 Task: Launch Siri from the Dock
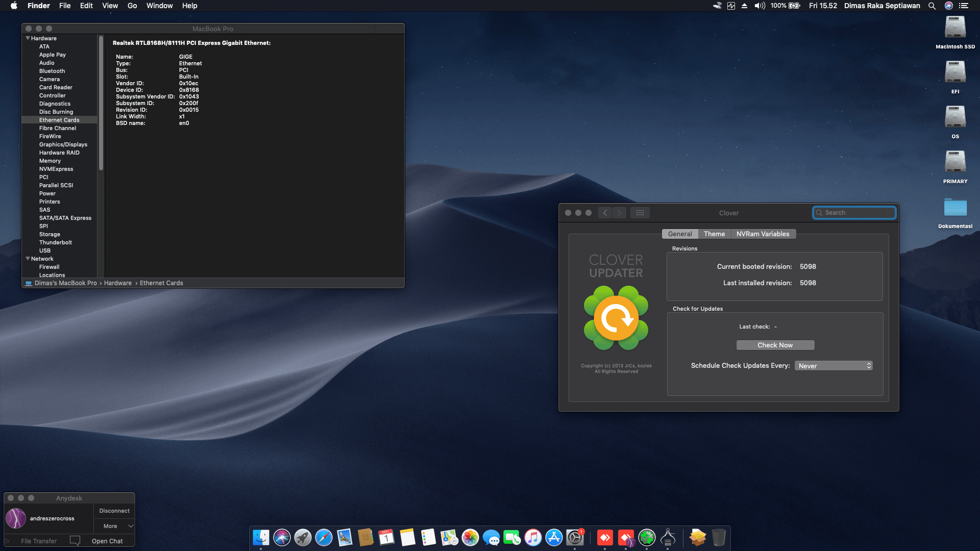(x=282, y=537)
